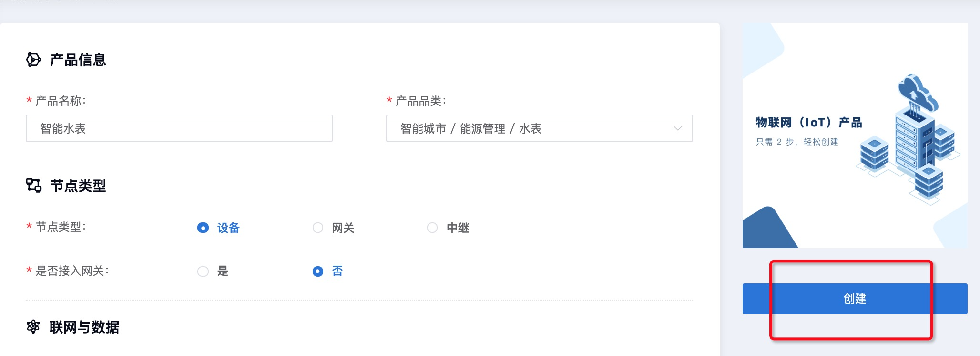Click the 物联网（IoT）产品 banner title
This screenshot has height=356, width=980.
coord(808,123)
